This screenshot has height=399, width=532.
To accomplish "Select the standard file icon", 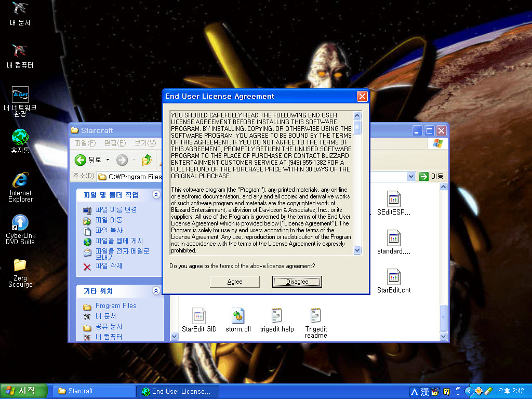I will [394, 242].
